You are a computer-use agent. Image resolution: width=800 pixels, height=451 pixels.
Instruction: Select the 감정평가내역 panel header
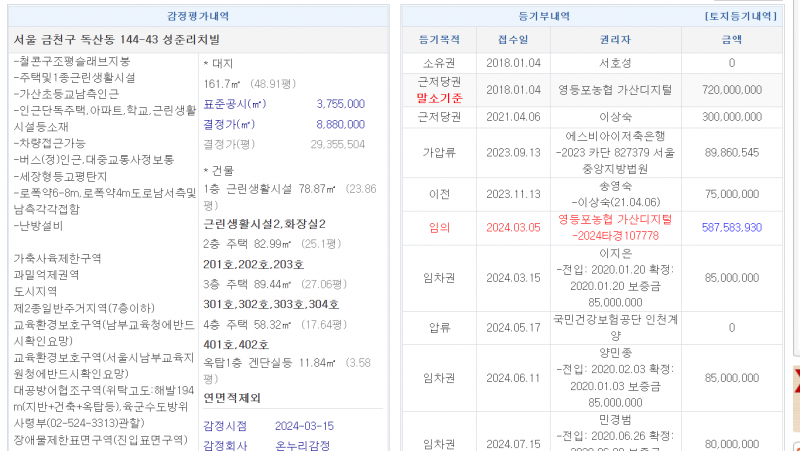tap(197, 16)
